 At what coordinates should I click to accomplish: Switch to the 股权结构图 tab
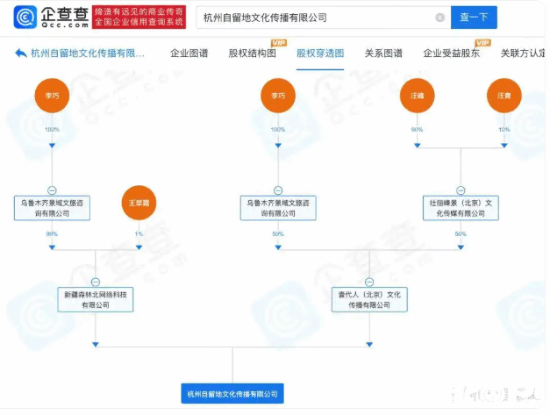[252, 53]
